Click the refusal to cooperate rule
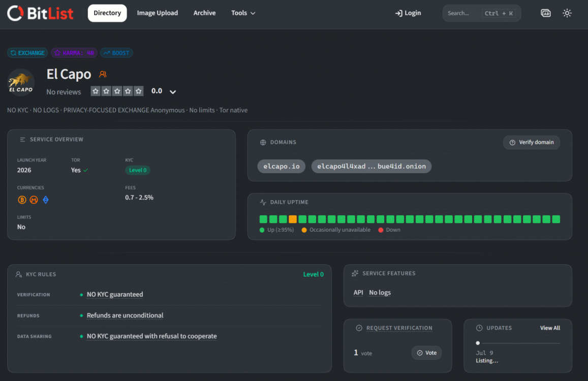This screenshot has width=588, height=381. coord(151,336)
